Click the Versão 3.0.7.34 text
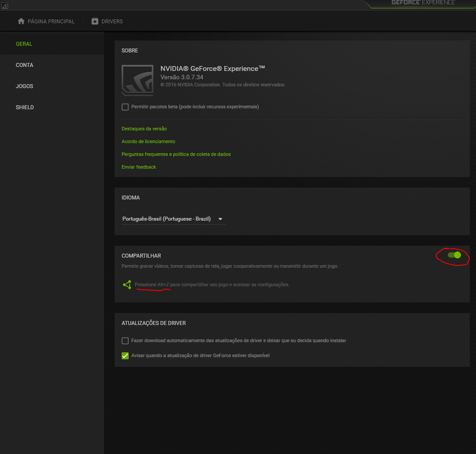The width and height of the screenshot is (476, 454). tap(182, 77)
